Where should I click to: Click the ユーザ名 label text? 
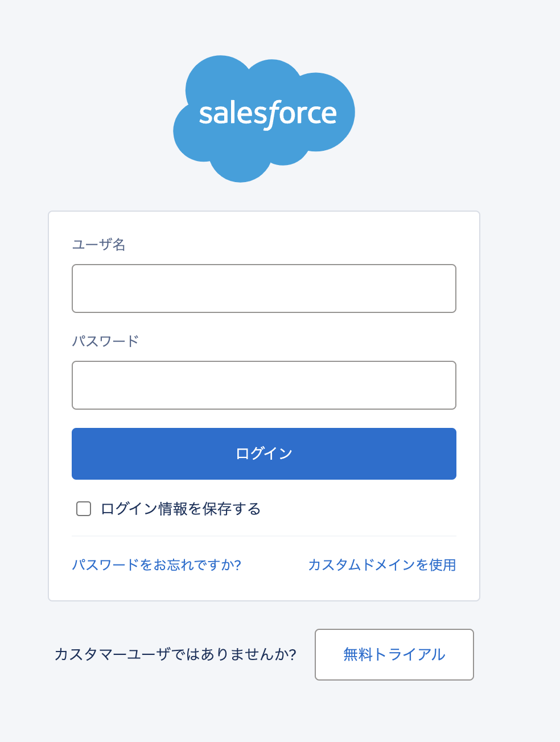click(x=98, y=245)
